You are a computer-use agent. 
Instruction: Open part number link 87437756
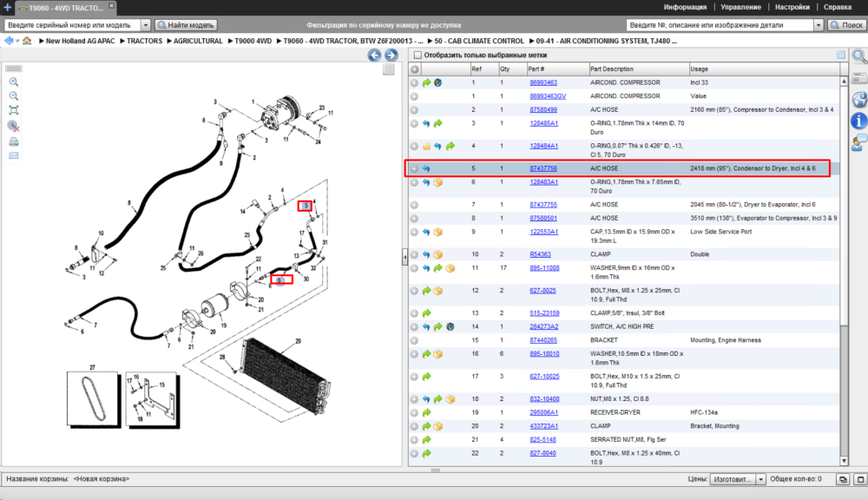click(x=543, y=168)
